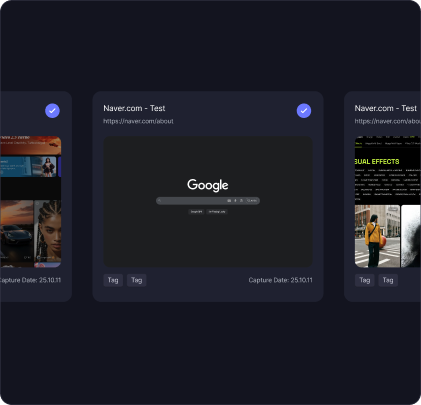Click the second Tag on the right card

(x=388, y=280)
